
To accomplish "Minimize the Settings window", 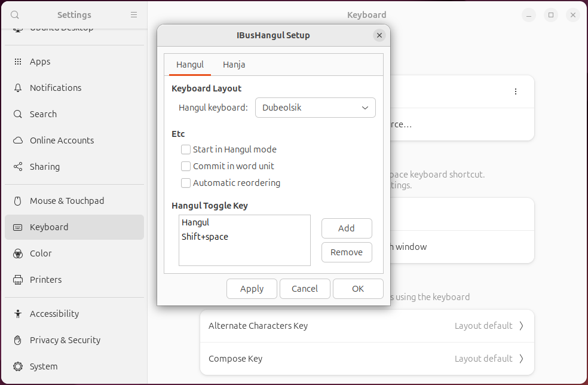I will pyautogui.click(x=529, y=15).
